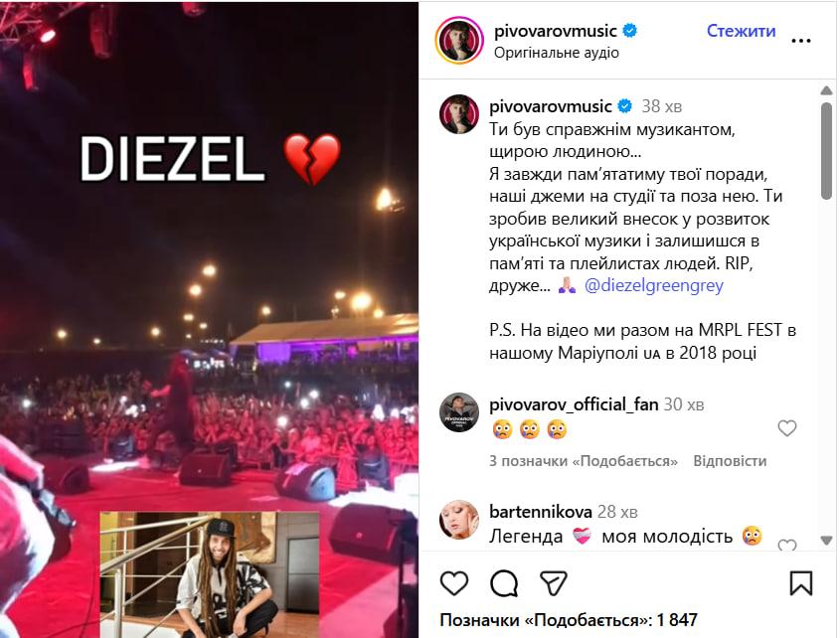Open the pivovarov_official_fan avatar
840x638 pixels.
(x=459, y=412)
